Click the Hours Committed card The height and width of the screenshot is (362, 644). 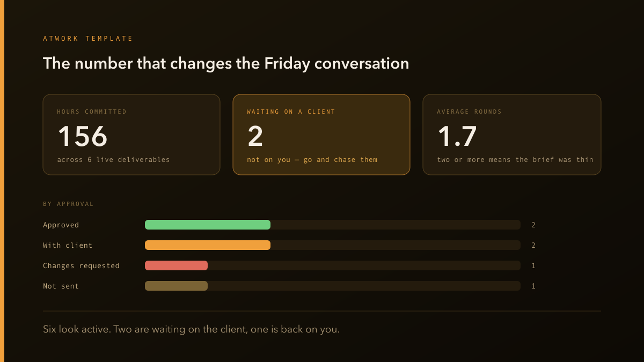131,135
